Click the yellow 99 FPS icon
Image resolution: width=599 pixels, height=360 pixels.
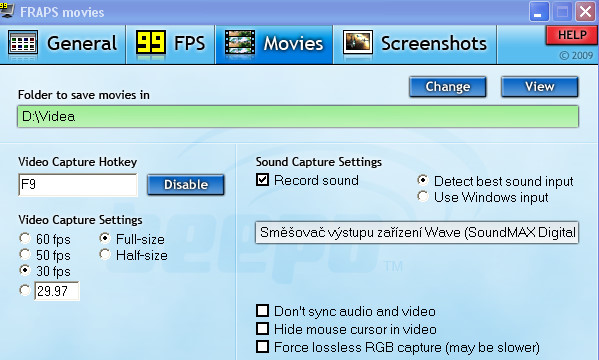[151, 42]
